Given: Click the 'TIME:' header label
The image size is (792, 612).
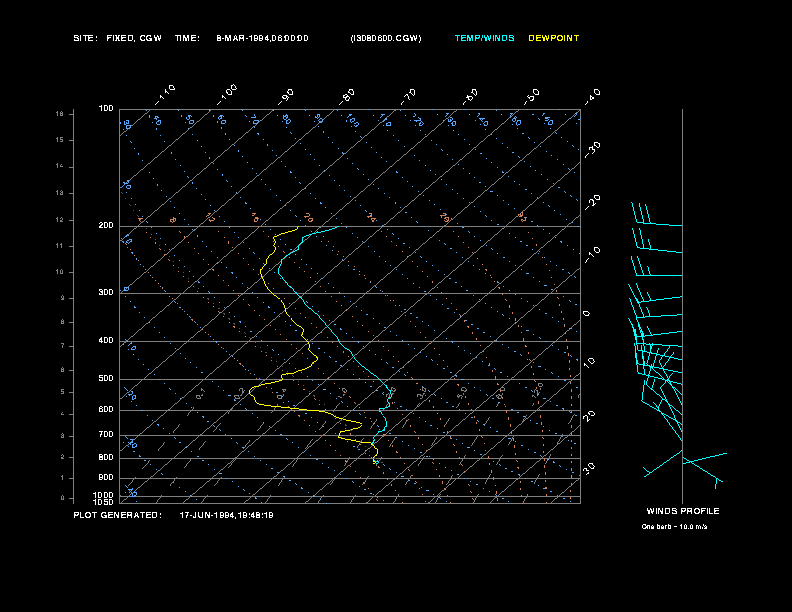Looking at the screenshot, I should click(187, 38).
